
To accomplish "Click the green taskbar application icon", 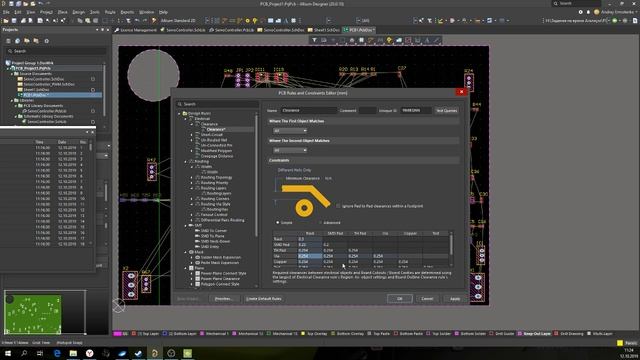I will [x=187, y=353].
